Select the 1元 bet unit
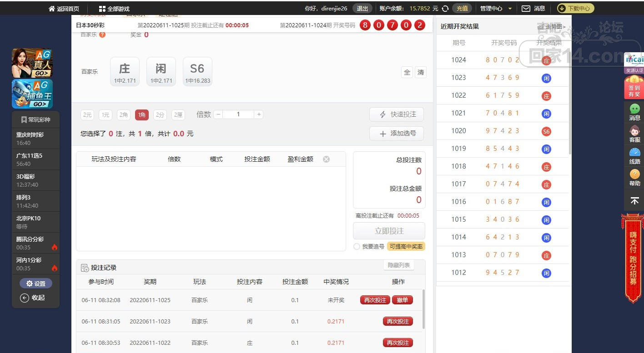Viewport: 644px width, 353px height. pos(106,115)
